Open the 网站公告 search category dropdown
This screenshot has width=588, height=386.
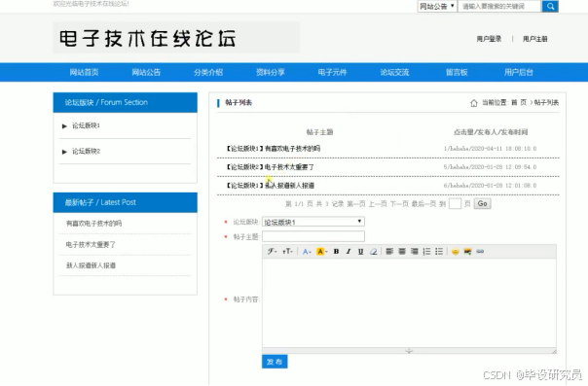pos(437,6)
